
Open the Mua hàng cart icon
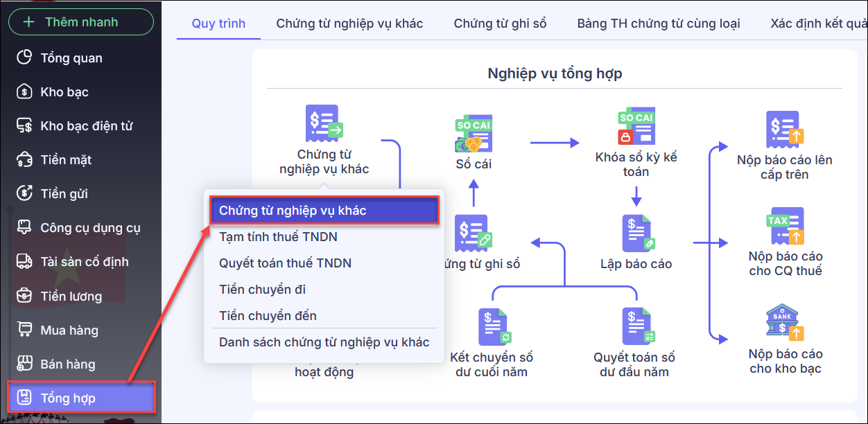(x=24, y=330)
